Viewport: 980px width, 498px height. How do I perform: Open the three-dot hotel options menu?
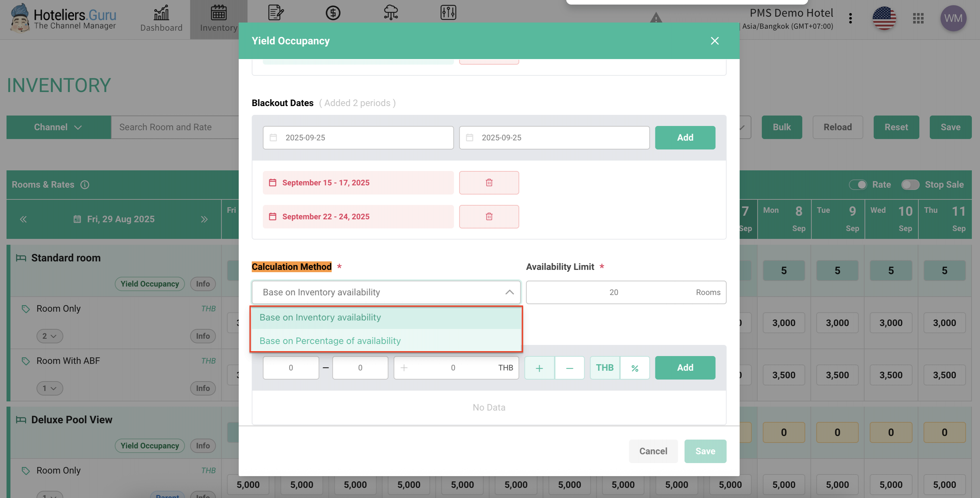(850, 18)
